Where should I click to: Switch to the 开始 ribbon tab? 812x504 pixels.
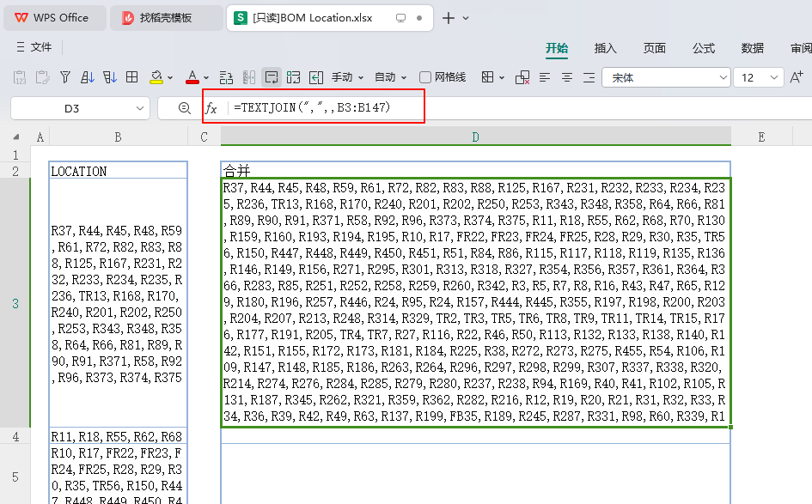click(x=557, y=48)
